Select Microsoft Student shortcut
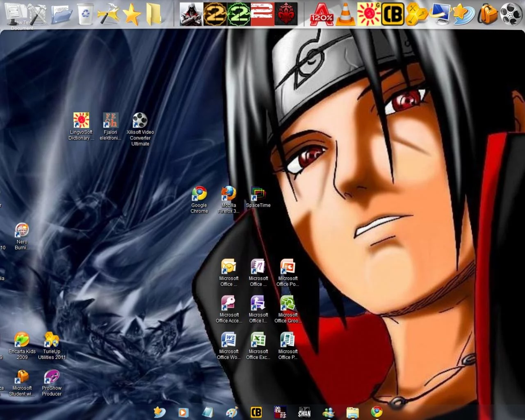 pos(22,382)
